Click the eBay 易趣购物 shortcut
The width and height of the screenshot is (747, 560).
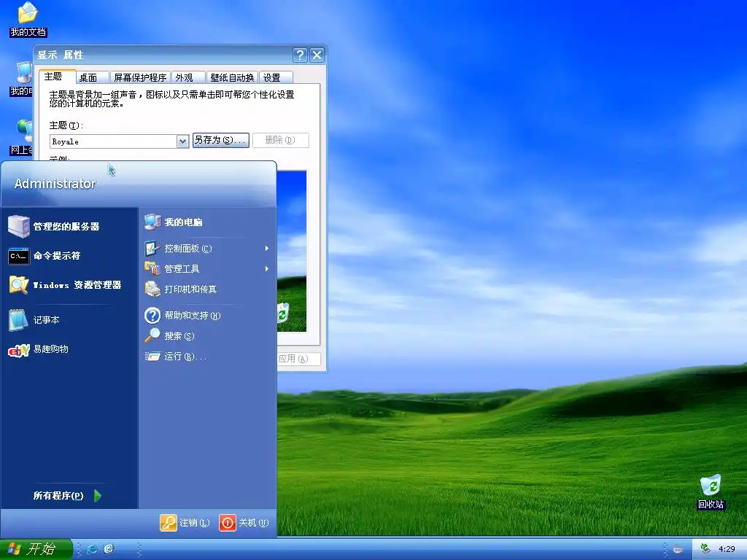[x=38, y=349]
